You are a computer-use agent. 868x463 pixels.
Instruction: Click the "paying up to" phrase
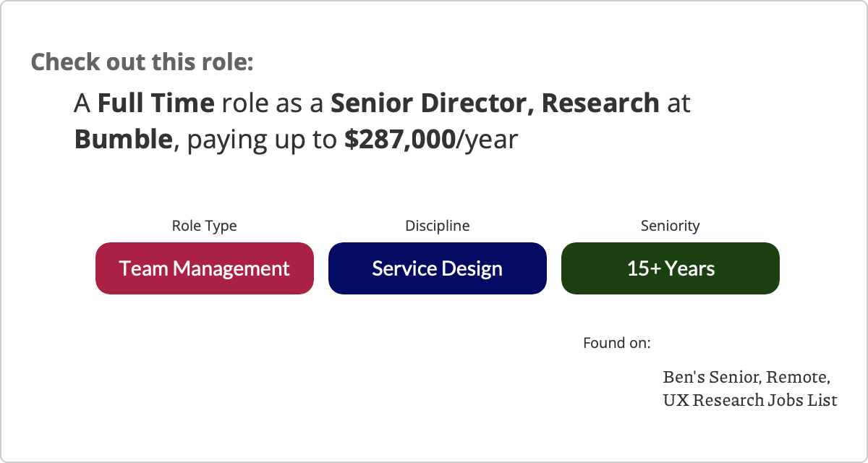pos(262,139)
